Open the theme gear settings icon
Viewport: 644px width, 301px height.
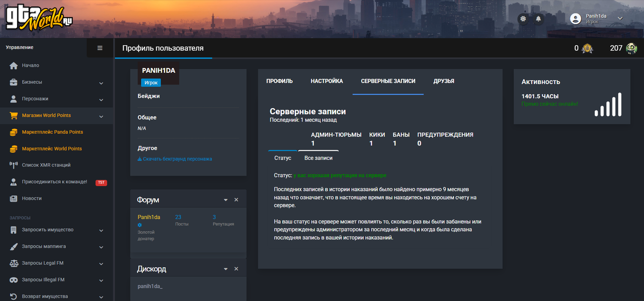[x=523, y=19]
